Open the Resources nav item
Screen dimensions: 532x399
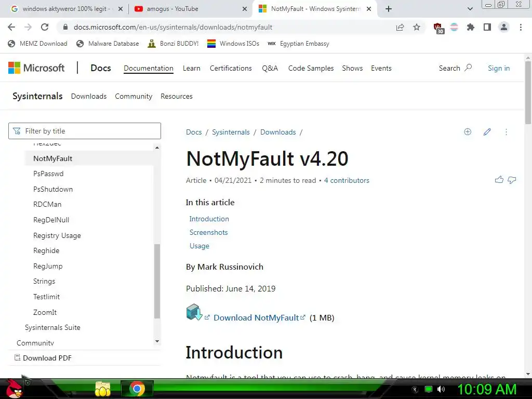pos(177,96)
